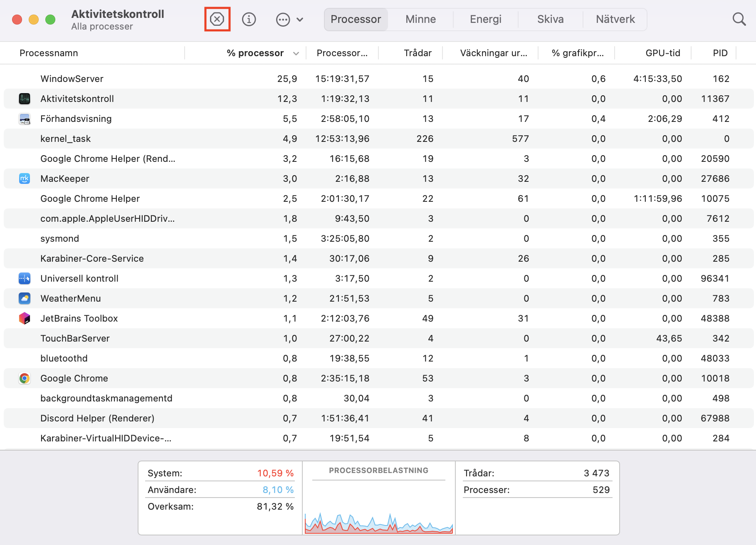Select the bluetoothd process row
Screen dimensions: 756x545
(x=378, y=358)
